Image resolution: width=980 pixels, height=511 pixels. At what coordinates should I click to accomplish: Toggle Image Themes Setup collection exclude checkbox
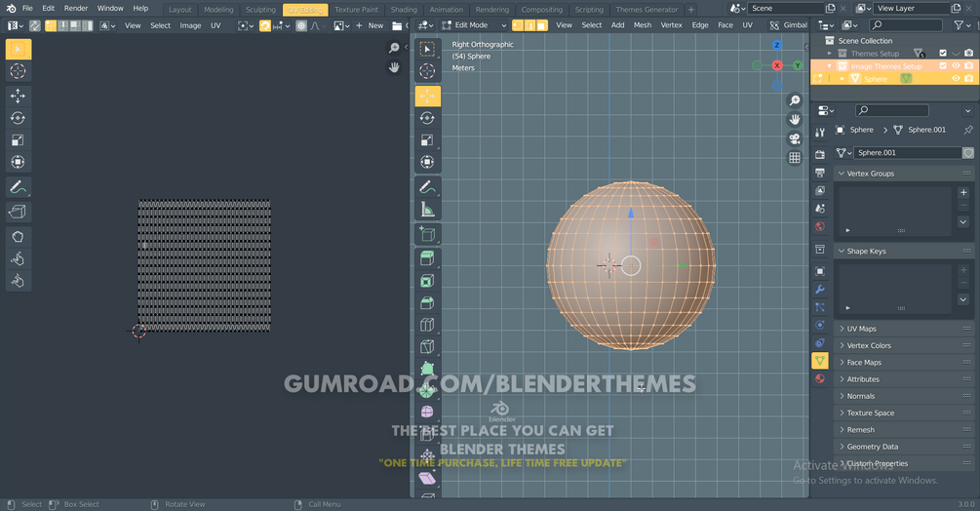click(x=943, y=65)
